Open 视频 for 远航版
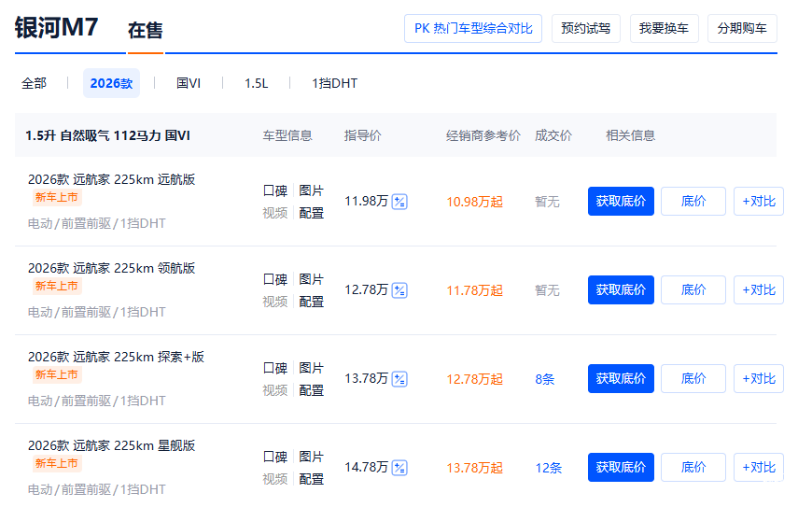Image resolution: width=812 pixels, height=507 pixels. click(x=275, y=213)
